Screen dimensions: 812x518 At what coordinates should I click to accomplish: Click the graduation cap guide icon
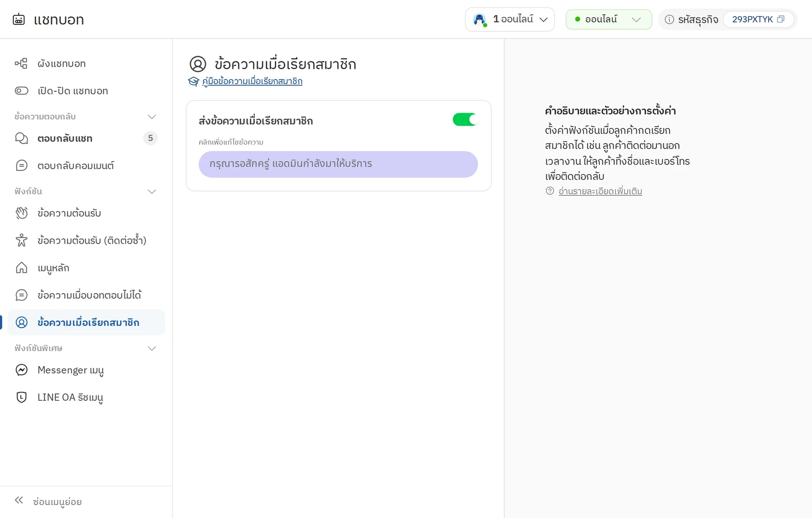pos(193,82)
